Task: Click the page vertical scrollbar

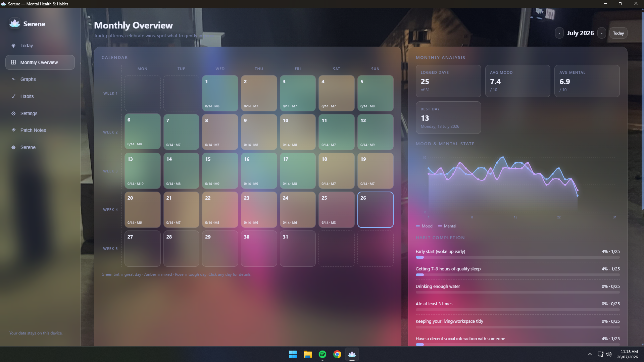Action: coord(642,111)
